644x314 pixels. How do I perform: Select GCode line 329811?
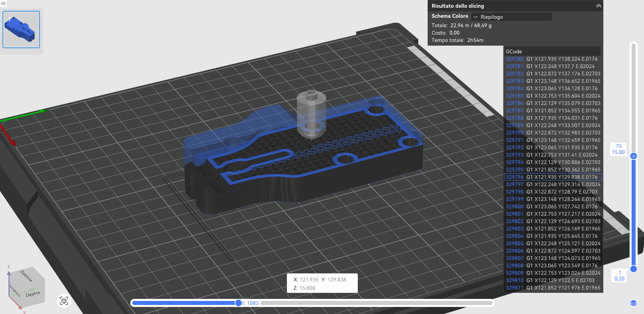tap(553, 287)
